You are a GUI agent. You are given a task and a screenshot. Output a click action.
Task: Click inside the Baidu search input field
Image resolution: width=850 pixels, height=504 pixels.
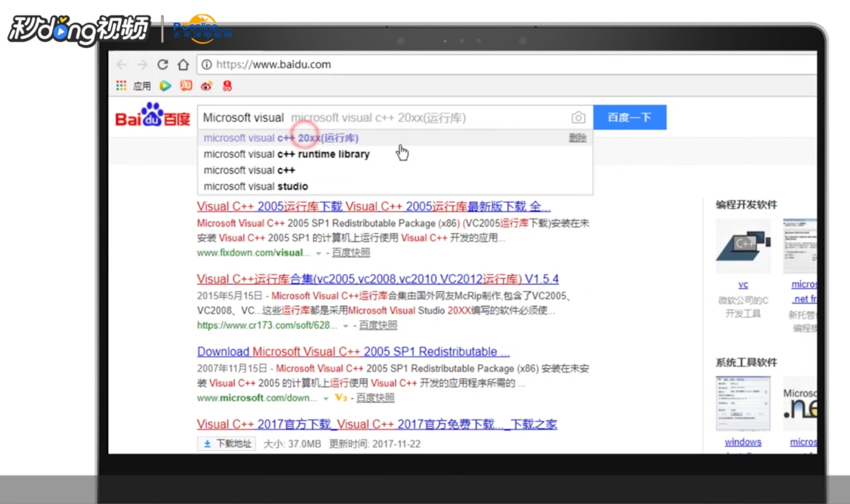pos(369,117)
